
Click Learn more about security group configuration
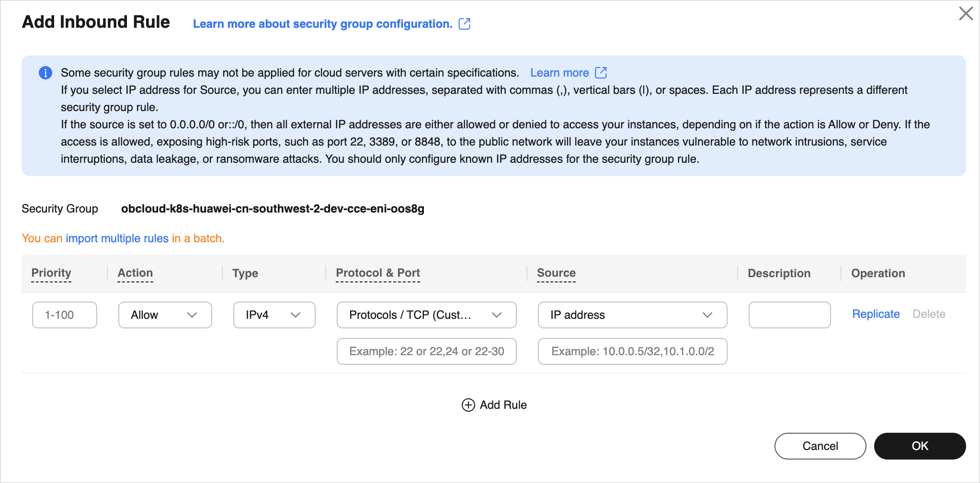(x=322, y=23)
